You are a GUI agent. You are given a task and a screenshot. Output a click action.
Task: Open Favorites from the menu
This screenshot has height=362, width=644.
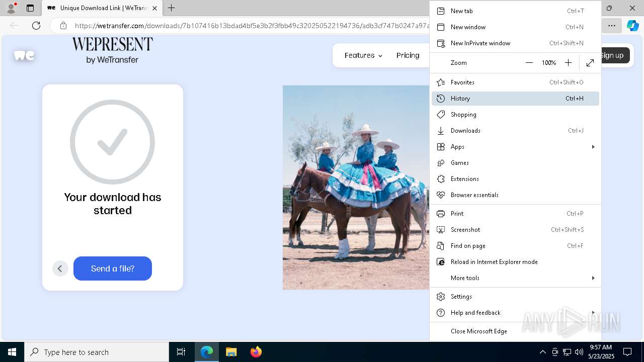coord(515,82)
